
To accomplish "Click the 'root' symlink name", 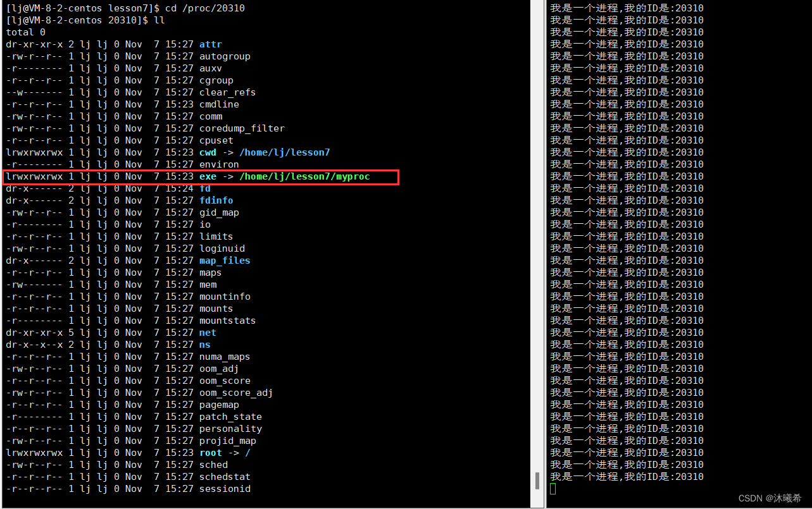I will coord(210,453).
